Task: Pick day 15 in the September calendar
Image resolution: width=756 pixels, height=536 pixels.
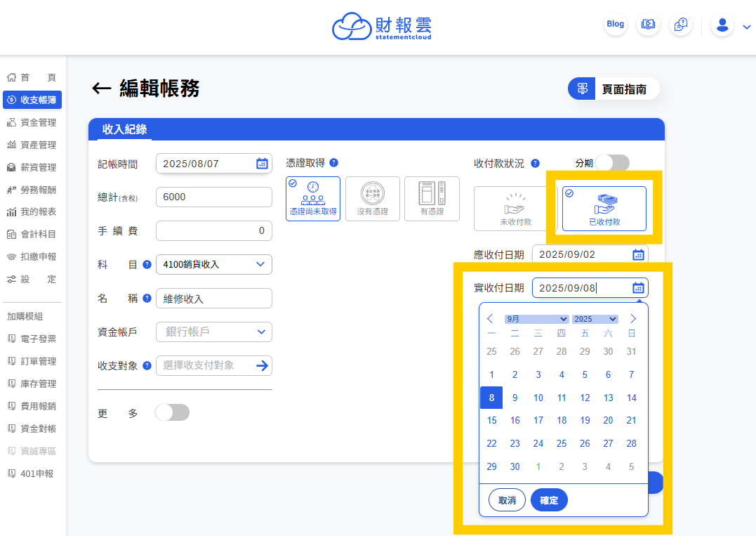Action: 491,420
